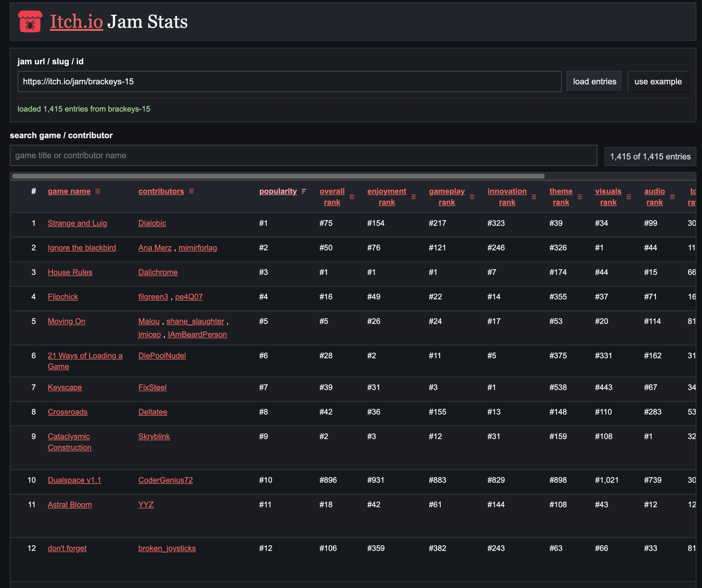Image resolution: width=702 pixels, height=588 pixels.
Task: Sort table by audio rank header
Action: coord(654,197)
